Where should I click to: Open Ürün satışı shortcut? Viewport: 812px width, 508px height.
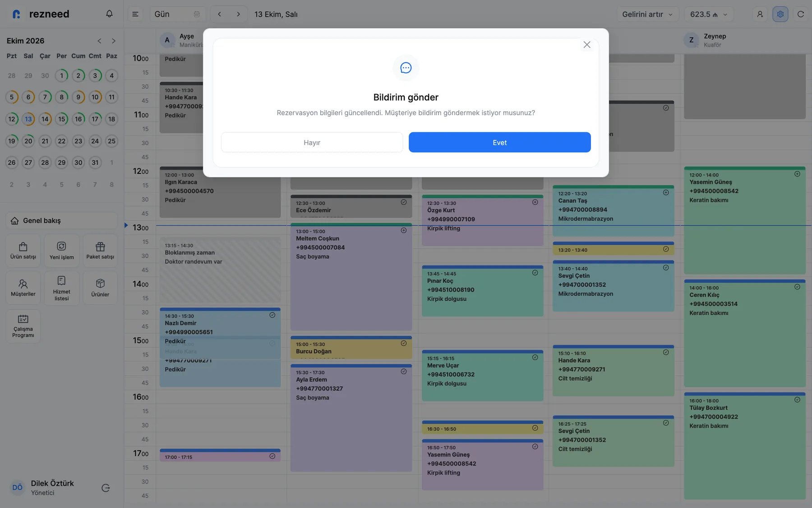point(23,251)
